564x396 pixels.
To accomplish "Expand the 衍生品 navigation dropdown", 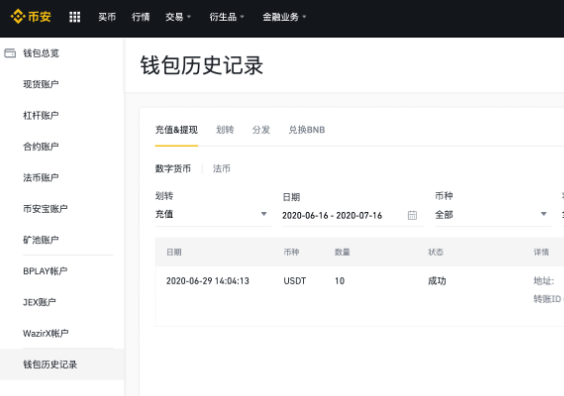I will [x=227, y=17].
